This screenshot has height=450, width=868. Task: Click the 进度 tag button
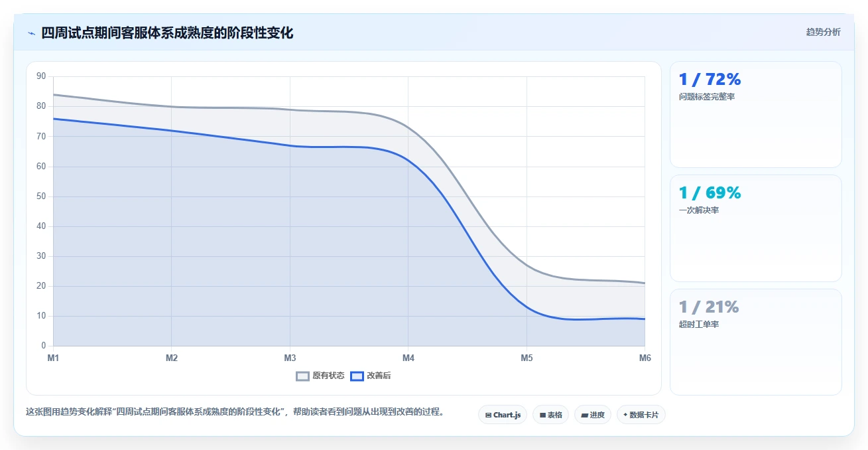(x=593, y=415)
